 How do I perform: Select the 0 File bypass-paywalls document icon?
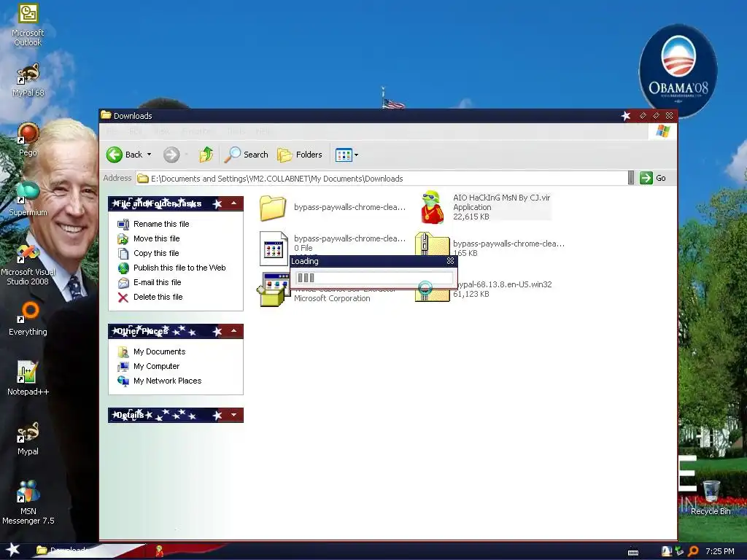click(274, 248)
